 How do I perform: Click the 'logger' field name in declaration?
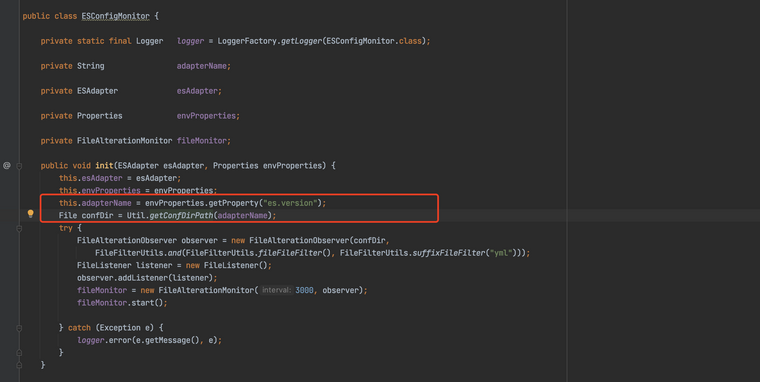[x=190, y=41]
